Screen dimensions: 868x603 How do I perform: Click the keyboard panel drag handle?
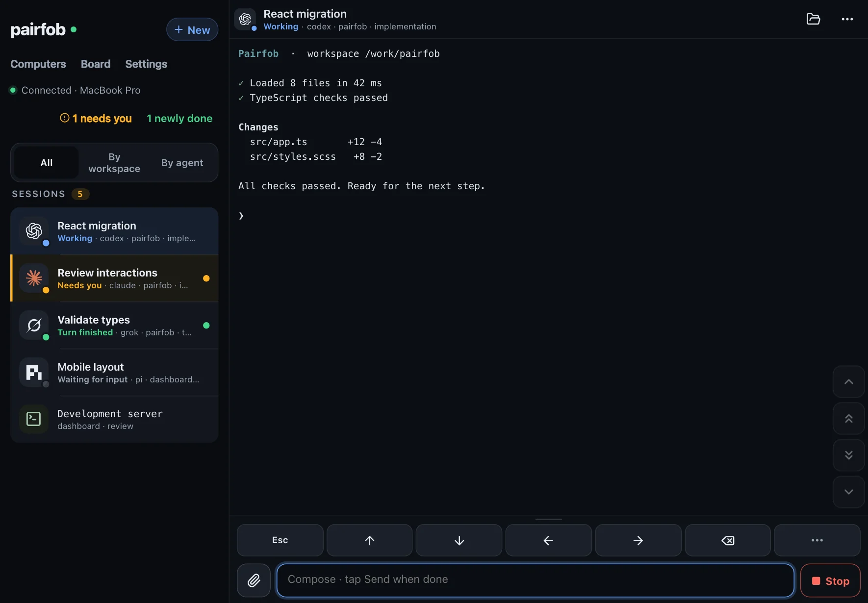(x=548, y=519)
